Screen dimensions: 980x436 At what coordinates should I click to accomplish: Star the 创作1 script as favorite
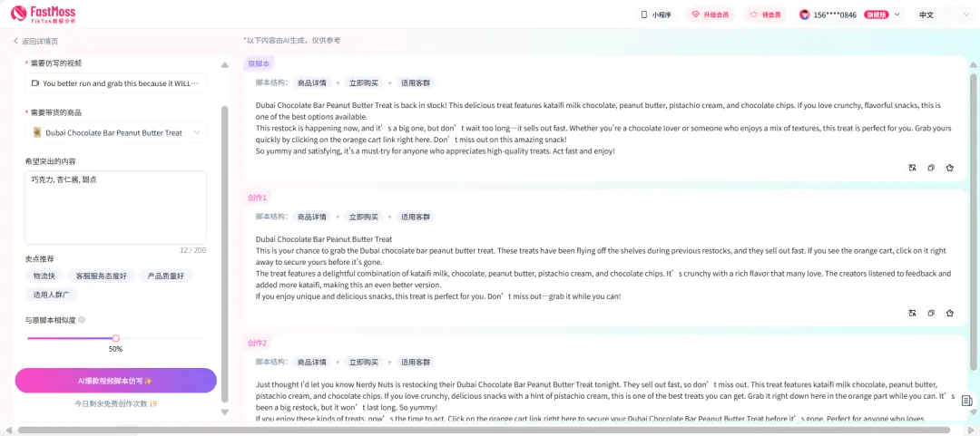(x=950, y=313)
